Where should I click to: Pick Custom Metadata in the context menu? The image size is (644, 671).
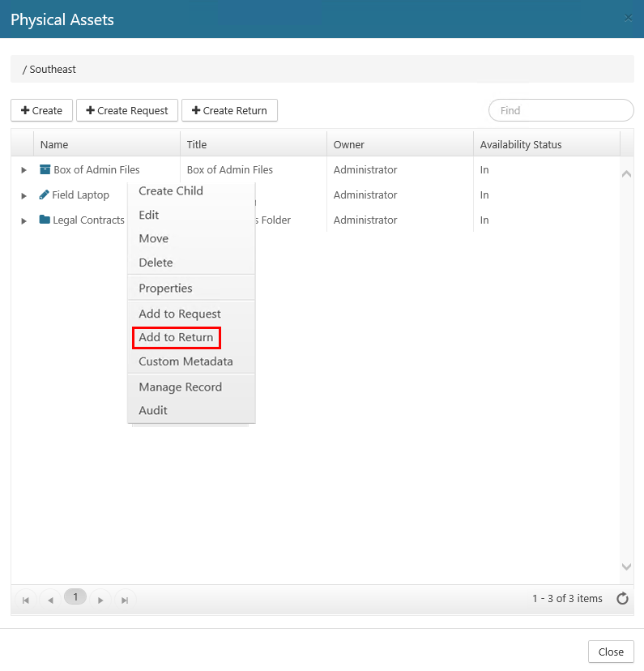[186, 361]
